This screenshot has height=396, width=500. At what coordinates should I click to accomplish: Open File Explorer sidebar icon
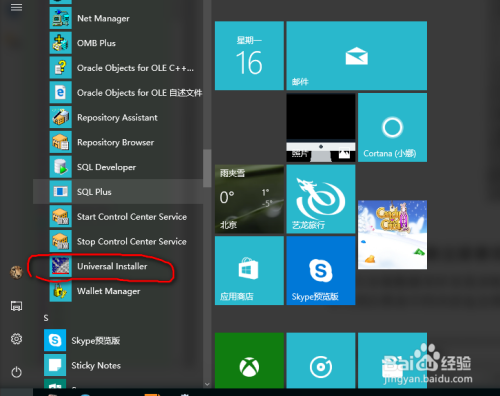coord(16,306)
